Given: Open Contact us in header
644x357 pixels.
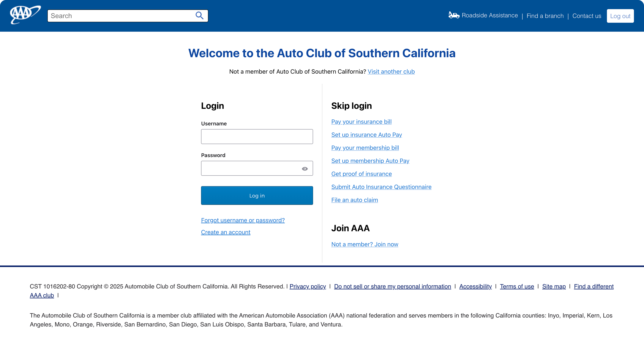Looking at the screenshot, I should (586, 16).
